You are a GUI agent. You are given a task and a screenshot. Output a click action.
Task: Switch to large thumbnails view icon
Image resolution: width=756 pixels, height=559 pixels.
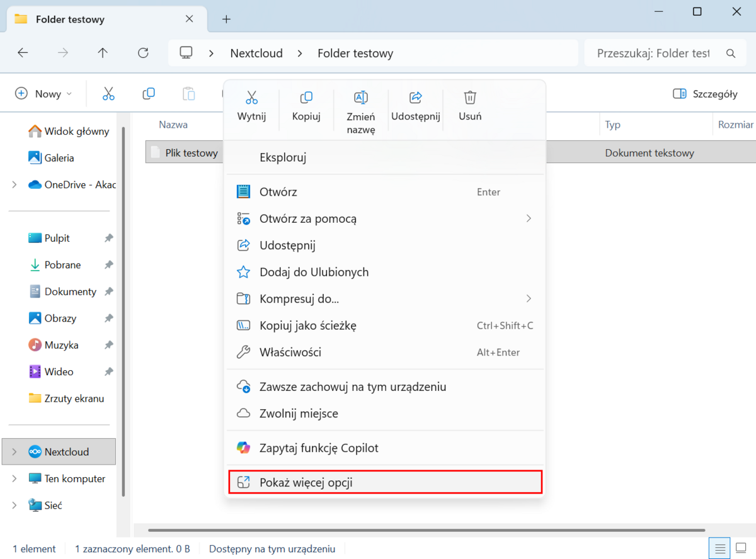click(741, 548)
